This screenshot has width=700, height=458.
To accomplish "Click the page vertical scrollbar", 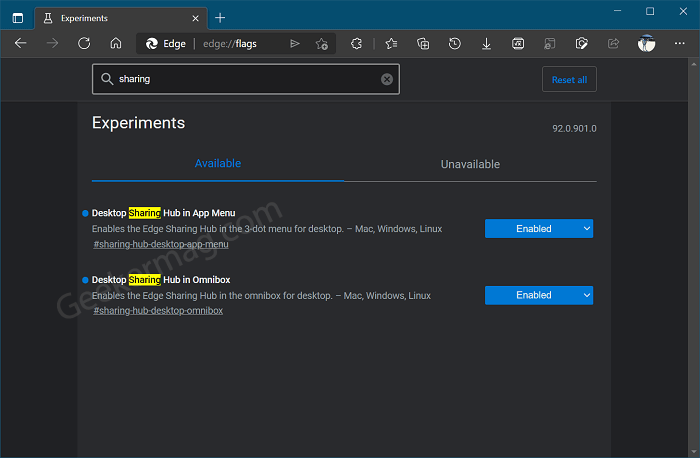I will pyautogui.click(x=694, y=258).
